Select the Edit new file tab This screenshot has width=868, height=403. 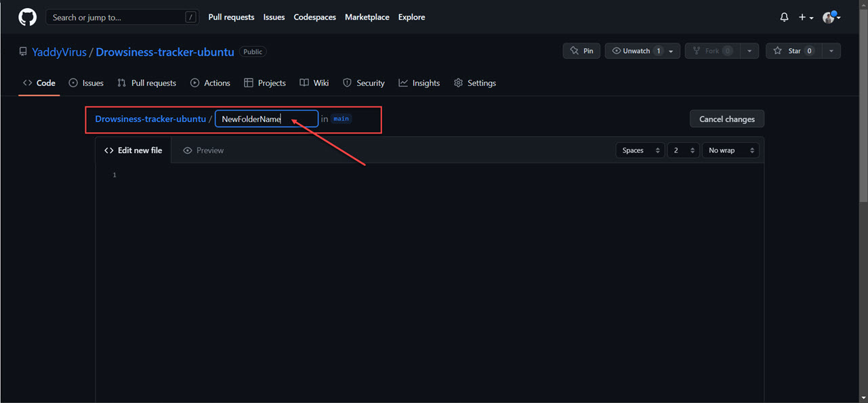[133, 150]
